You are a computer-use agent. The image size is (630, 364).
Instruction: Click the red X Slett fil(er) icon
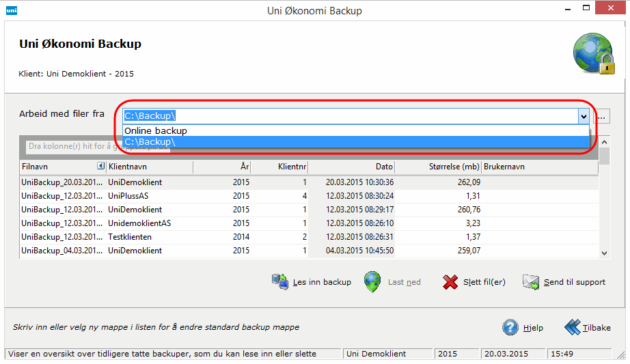pos(450,282)
